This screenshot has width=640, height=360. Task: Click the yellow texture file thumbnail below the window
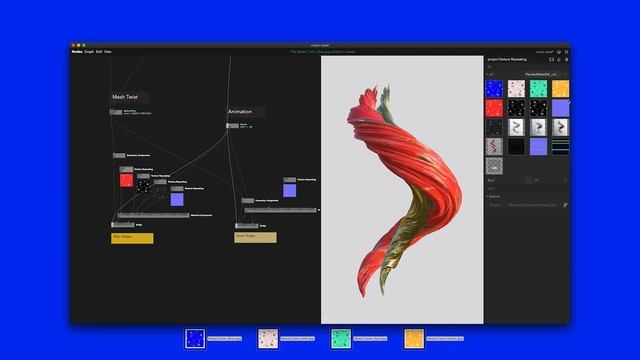click(414, 339)
